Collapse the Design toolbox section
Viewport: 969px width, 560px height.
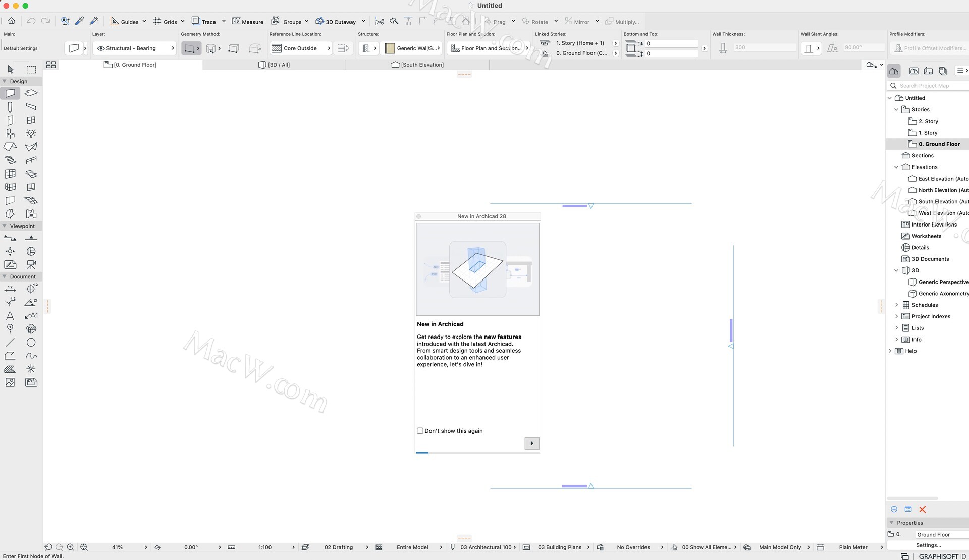pyautogui.click(x=5, y=81)
